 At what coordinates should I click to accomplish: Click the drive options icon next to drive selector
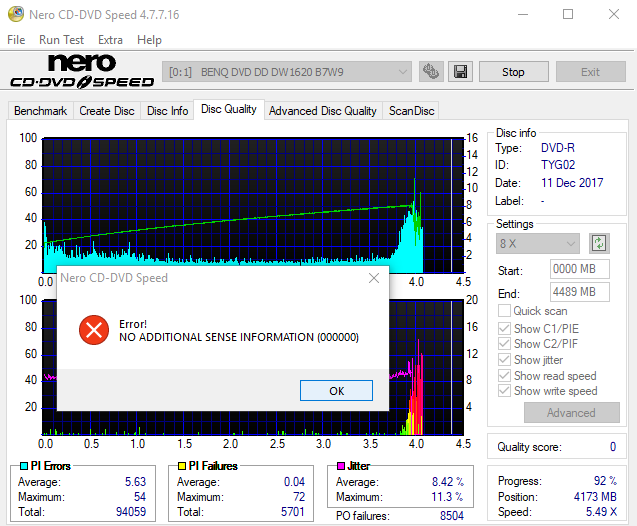tap(431, 72)
